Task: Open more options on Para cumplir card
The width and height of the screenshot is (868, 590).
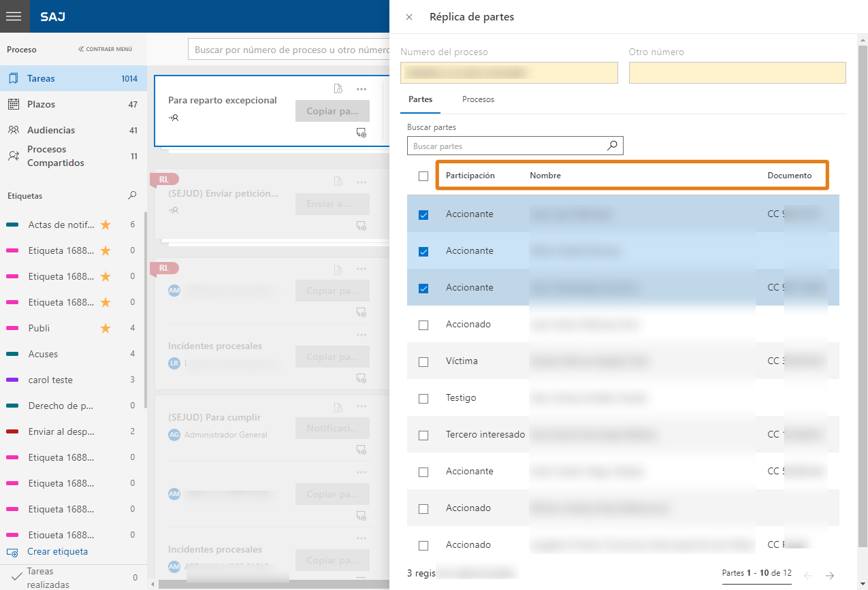Action: [361, 408]
